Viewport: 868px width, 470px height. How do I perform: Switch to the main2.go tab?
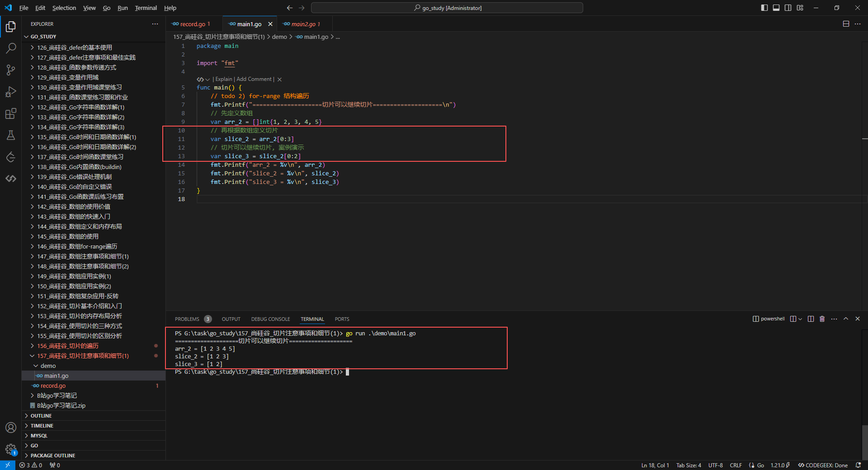(x=305, y=24)
